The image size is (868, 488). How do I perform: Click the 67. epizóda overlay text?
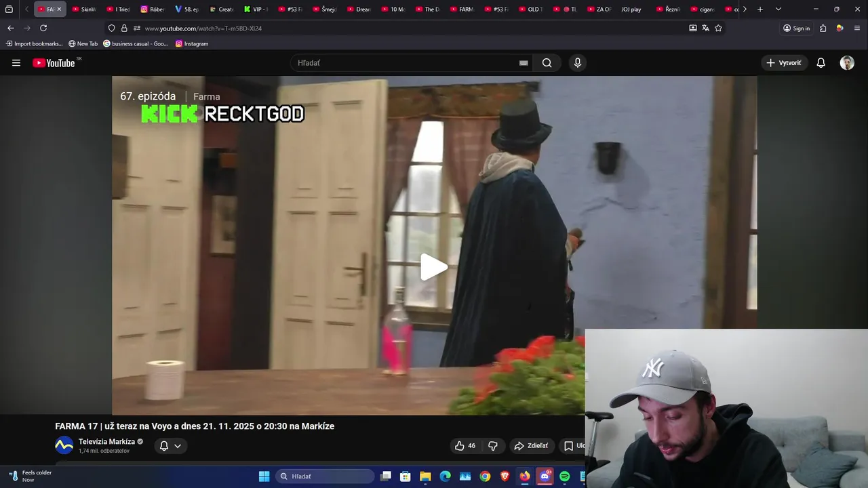(x=148, y=96)
